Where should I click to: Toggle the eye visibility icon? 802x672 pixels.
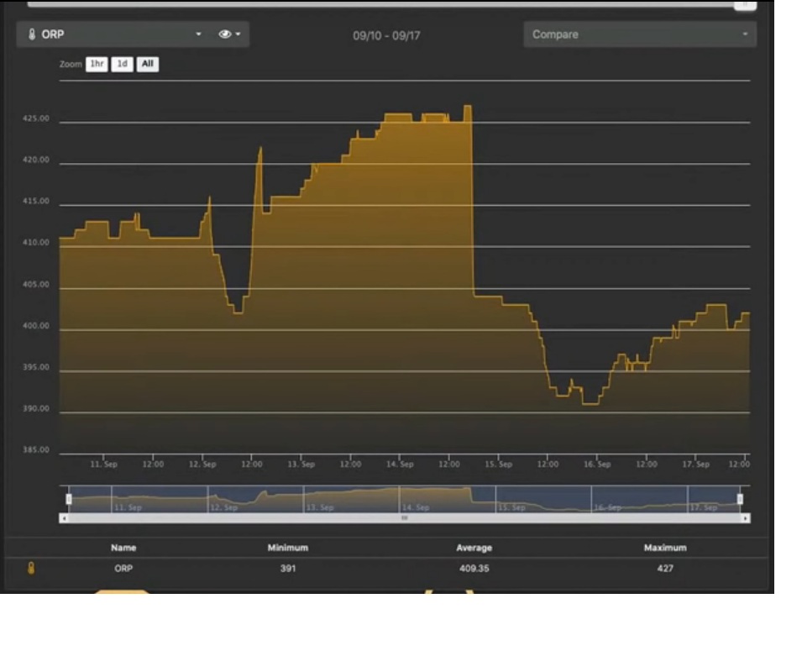pos(225,34)
